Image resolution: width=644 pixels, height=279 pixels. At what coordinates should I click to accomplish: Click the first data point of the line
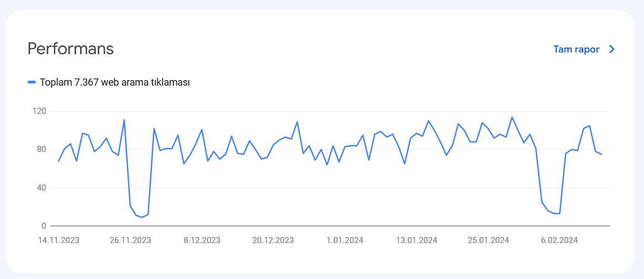click(58, 161)
